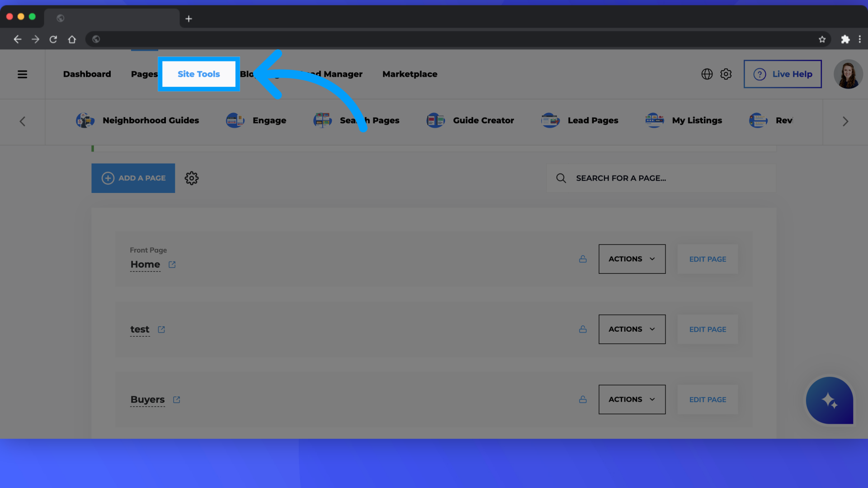
Task: Toggle lock icon on Buyers page
Action: pos(582,399)
